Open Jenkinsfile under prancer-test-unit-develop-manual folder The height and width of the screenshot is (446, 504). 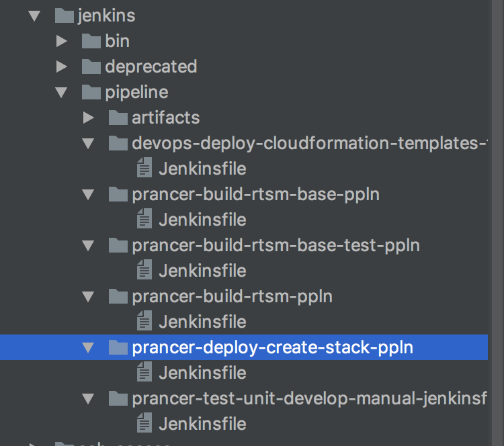click(x=202, y=424)
